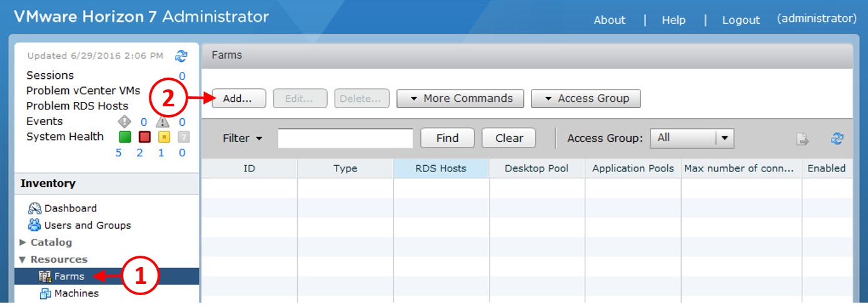This screenshot has height=307, width=868.
Task: Click the Find button
Action: coord(447,138)
